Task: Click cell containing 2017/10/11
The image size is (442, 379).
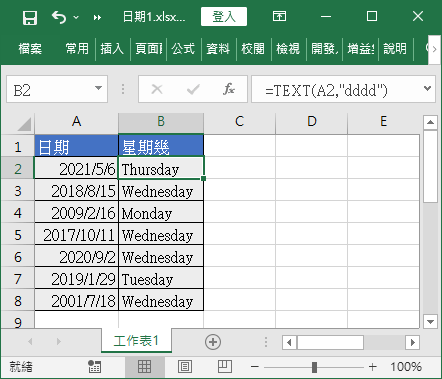Action: (76, 234)
